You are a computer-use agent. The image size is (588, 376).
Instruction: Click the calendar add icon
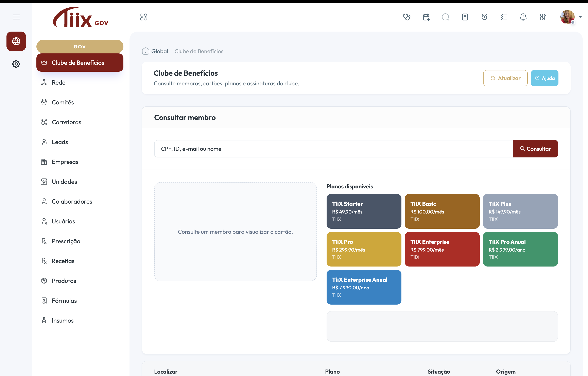[426, 17]
